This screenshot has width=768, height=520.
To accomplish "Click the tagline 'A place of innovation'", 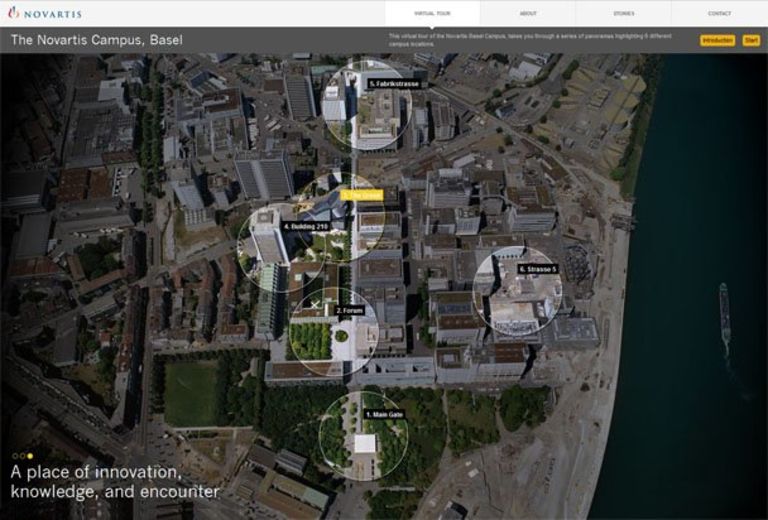I will 96,472.
